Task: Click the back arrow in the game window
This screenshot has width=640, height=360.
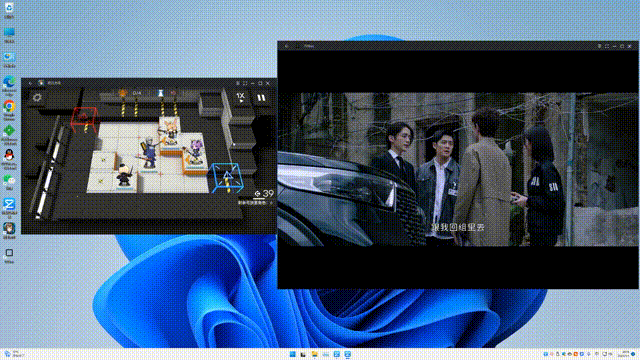Action: tap(30, 83)
